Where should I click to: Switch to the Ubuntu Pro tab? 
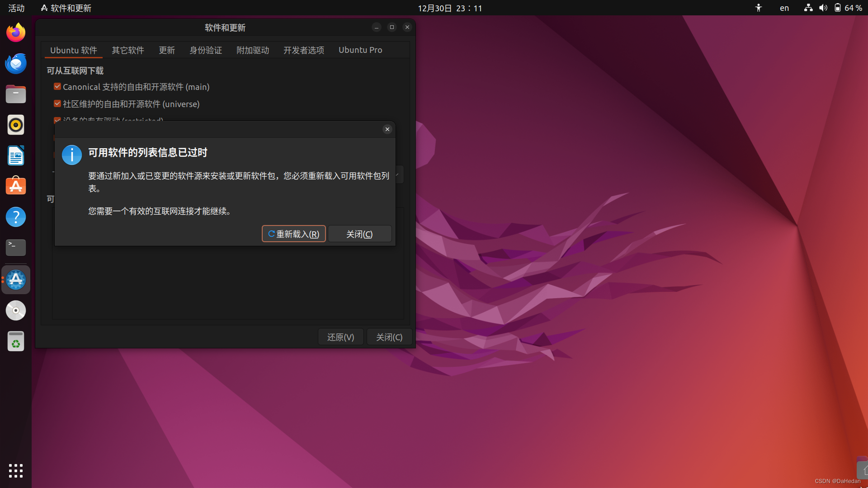coord(360,50)
